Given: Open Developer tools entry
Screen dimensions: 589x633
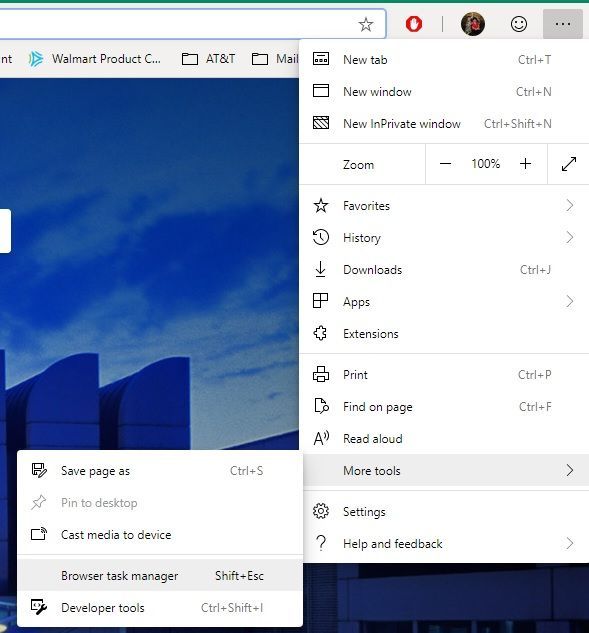Looking at the screenshot, I should click(x=160, y=607).
